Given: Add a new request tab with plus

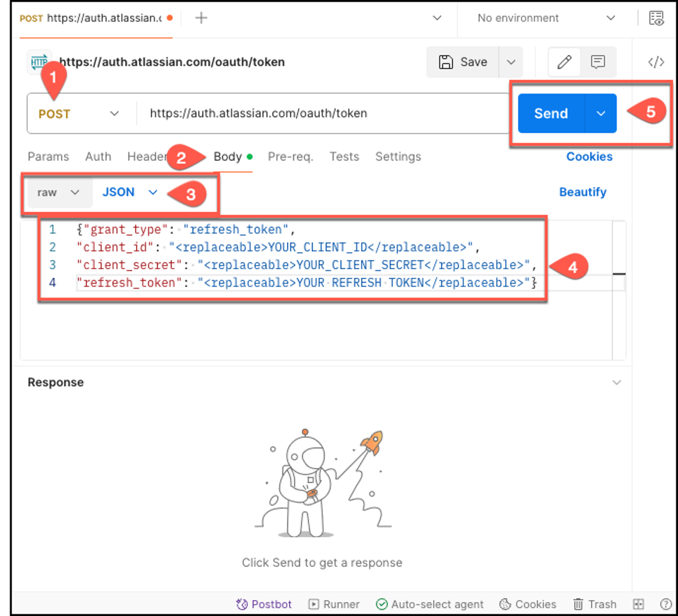Looking at the screenshot, I should 201,18.
